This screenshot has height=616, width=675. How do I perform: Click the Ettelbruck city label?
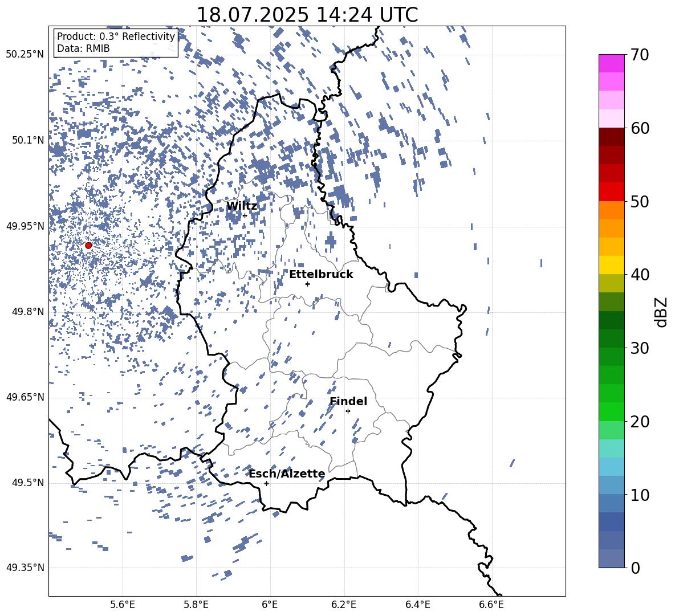[321, 275]
